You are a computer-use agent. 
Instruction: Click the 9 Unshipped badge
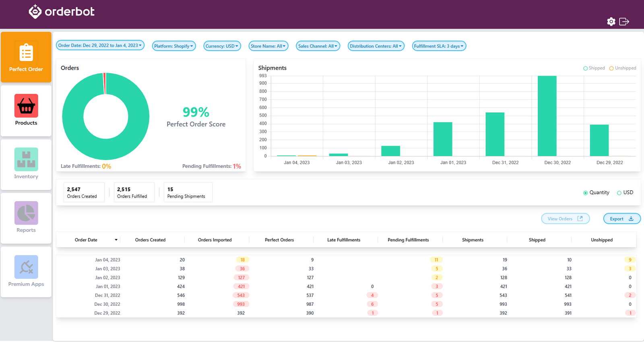click(x=630, y=260)
